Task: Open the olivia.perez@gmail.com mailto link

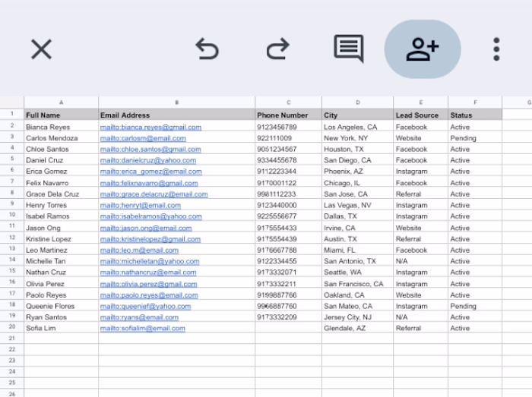Action: [x=149, y=284]
